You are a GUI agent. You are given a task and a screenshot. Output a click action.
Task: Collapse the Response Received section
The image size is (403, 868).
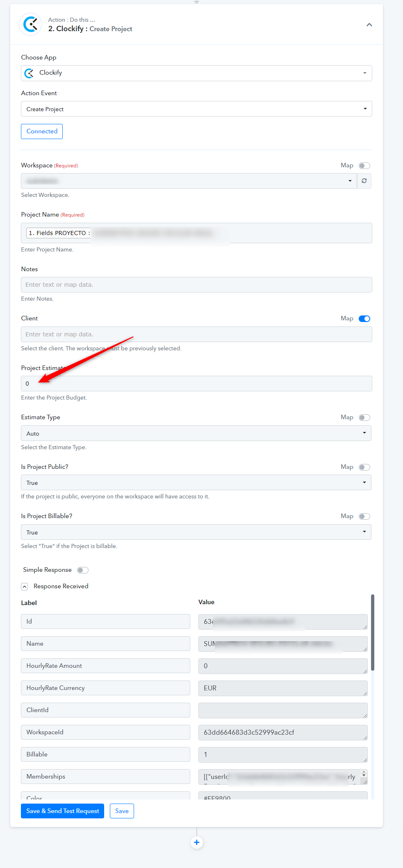pyautogui.click(x=25, y=587)
